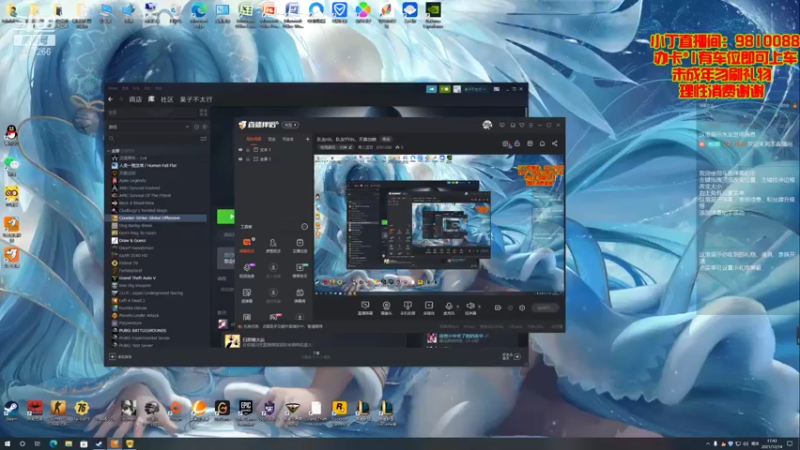
Task: Select first scene tab in streaming app
Action: (x=254, y=139)
